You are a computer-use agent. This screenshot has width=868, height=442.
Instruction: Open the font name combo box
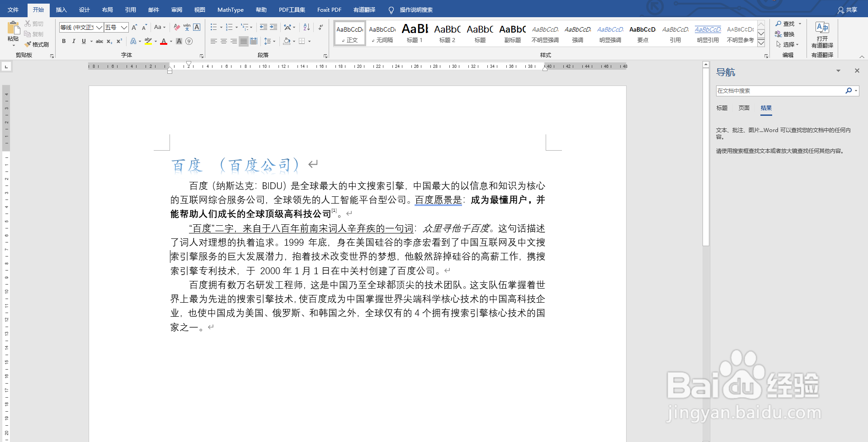click(81, 28)
